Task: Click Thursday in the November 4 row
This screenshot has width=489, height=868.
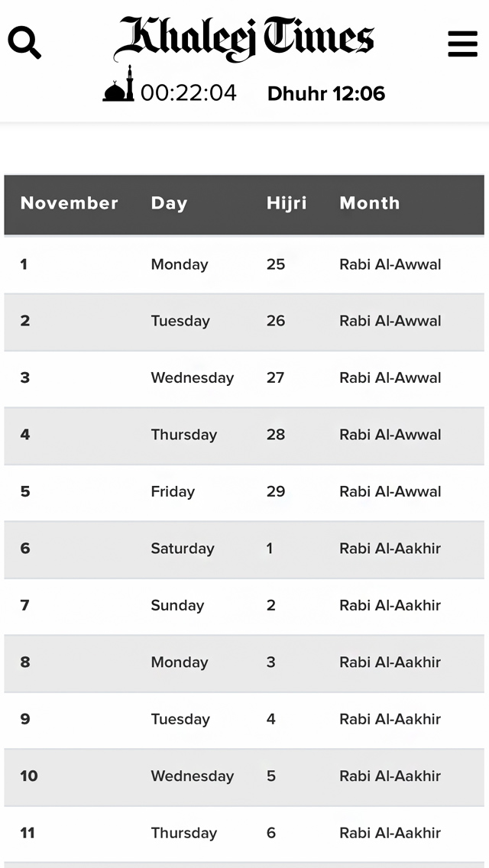Action: tap(184, 435)
